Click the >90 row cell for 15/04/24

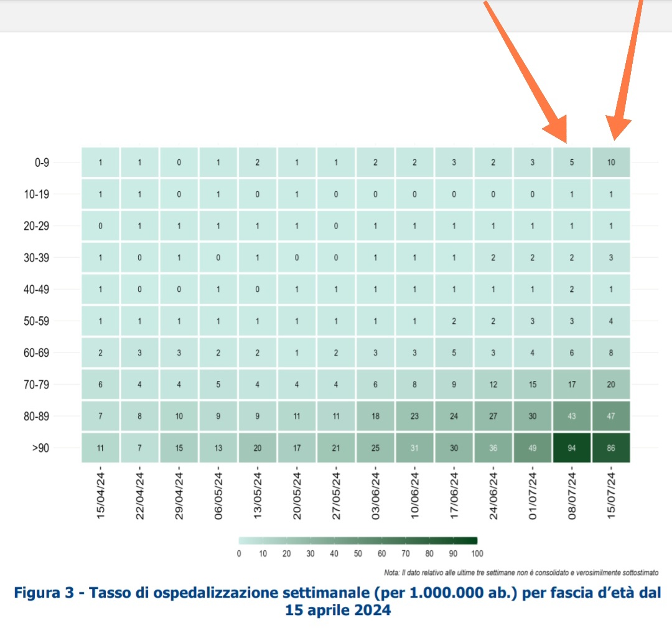(x=100, y=448)
